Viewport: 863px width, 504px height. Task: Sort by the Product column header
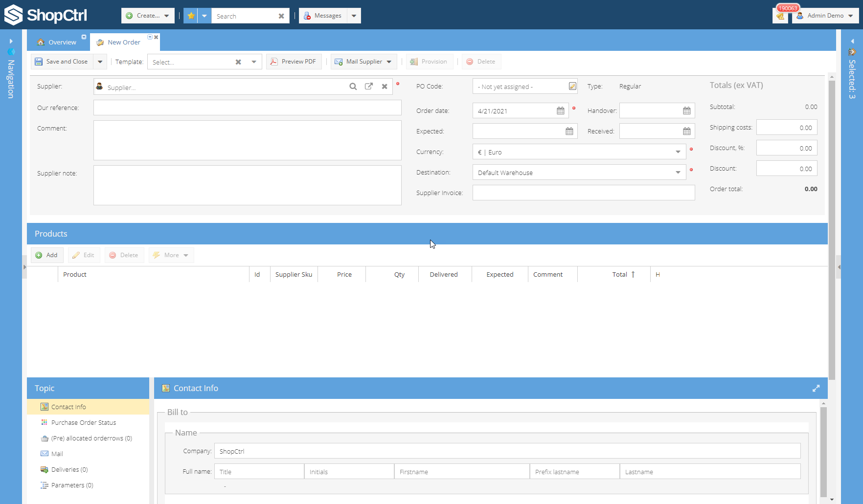tap(153, 275)
